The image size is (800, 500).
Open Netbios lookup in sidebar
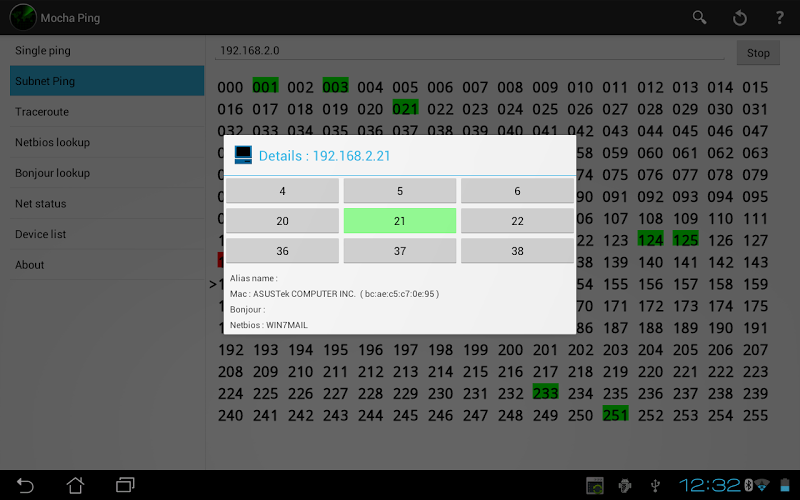point(107,142)
